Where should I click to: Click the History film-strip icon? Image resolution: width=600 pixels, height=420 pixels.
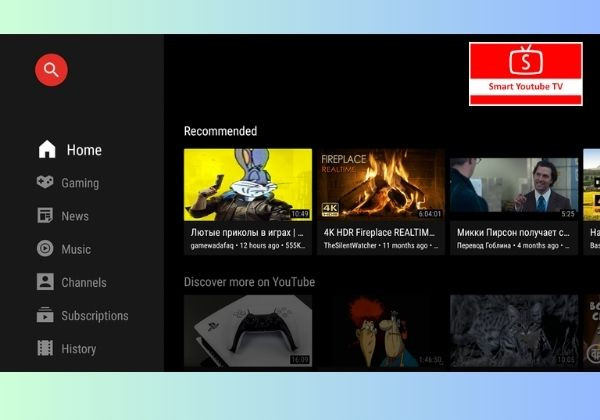45,348
